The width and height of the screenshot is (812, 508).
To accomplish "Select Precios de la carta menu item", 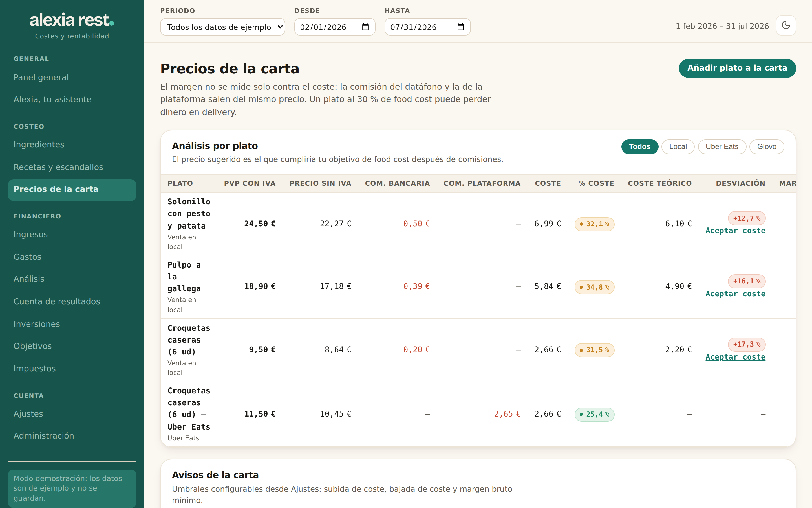I will tap(72, 190).
